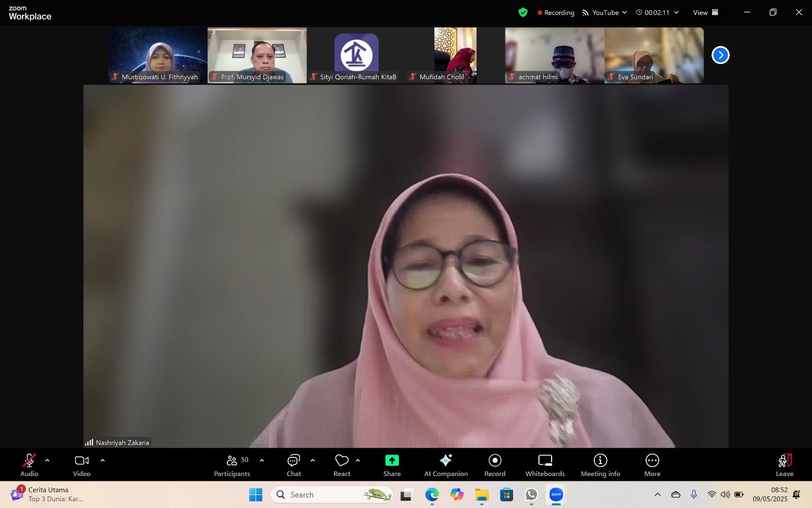
Task: Show next participants with blue arrow
Action: click(720, 55)
